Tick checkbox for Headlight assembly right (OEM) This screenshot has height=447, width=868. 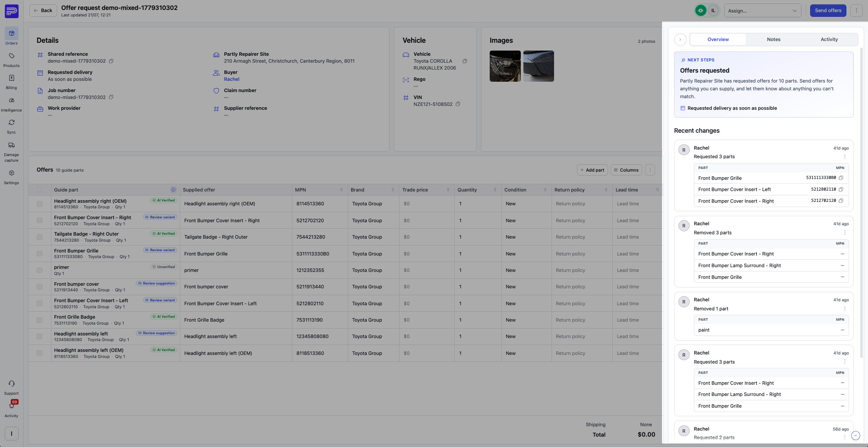click(x=40, y=204)
